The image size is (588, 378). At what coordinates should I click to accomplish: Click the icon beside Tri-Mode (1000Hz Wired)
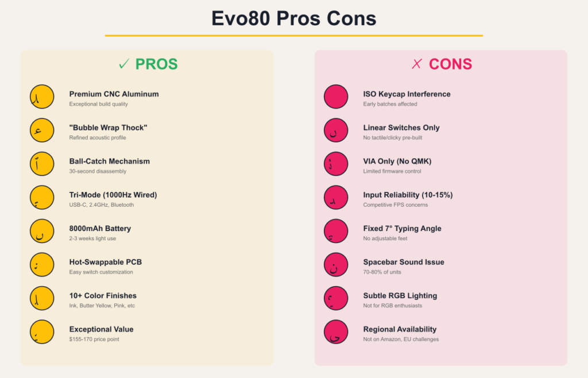point(42,198)
